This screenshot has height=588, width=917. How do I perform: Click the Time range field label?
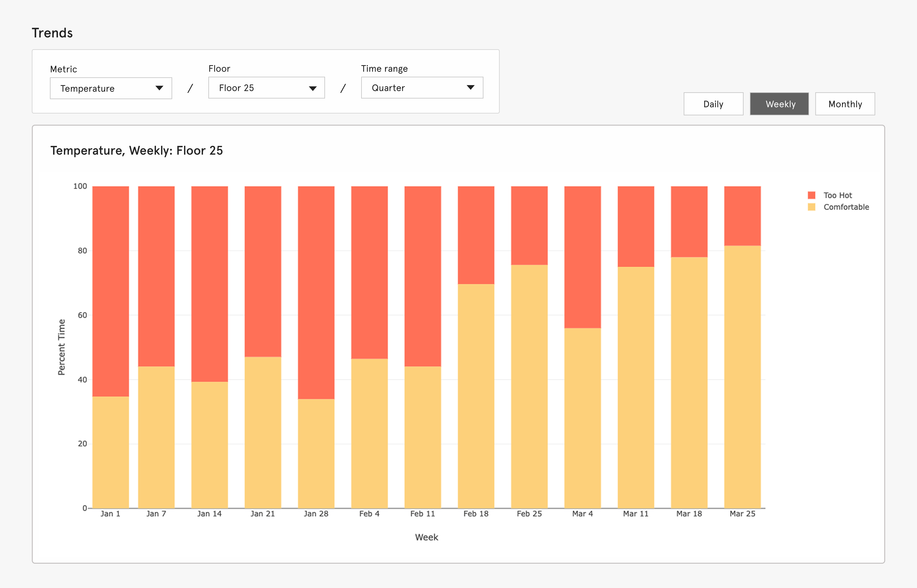pyautogui.click(x=384, y=69)
